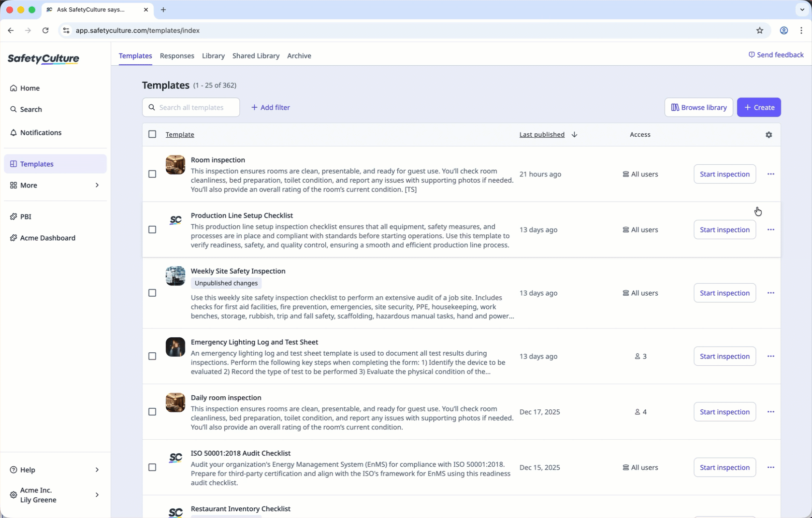Select the Emergency Lighting Log checkbox
Screen dimensions: 812x518
(152, 356)
